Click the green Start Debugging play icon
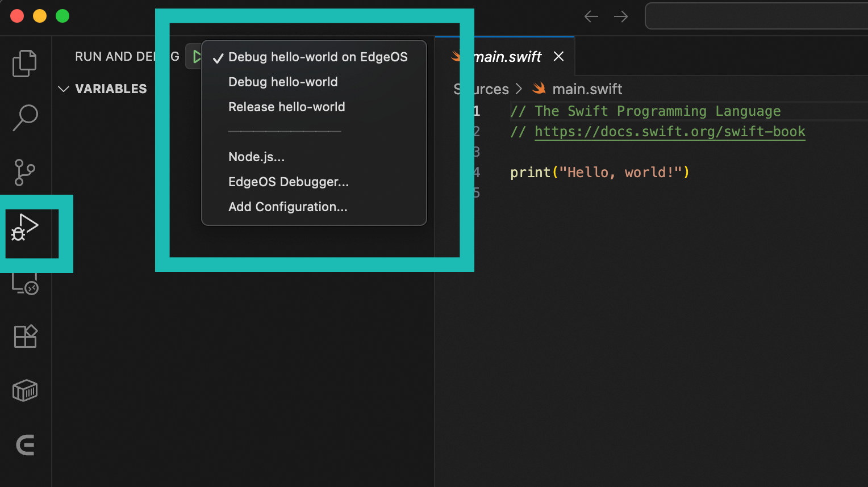Image resolution: width=868 pixels, height=487 pixels. pos(197,57)
